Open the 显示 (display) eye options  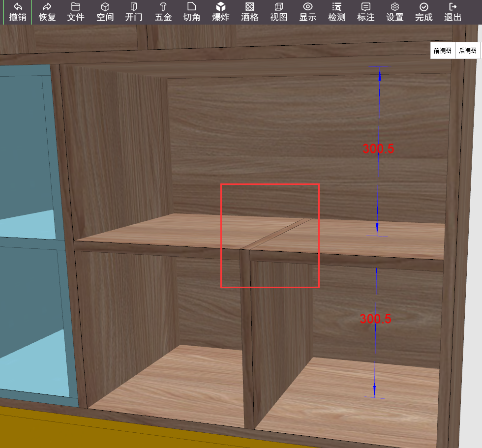coord(308,12)
